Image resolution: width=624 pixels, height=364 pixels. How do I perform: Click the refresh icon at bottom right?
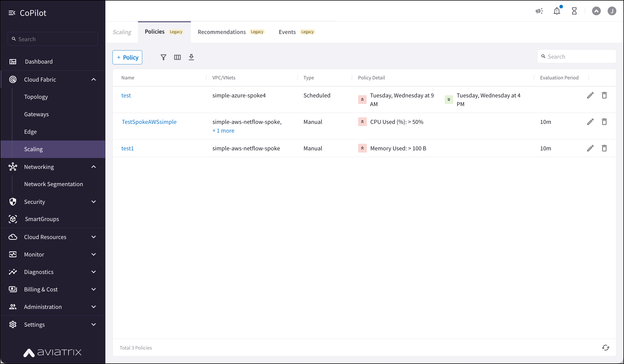pos(605,348)
